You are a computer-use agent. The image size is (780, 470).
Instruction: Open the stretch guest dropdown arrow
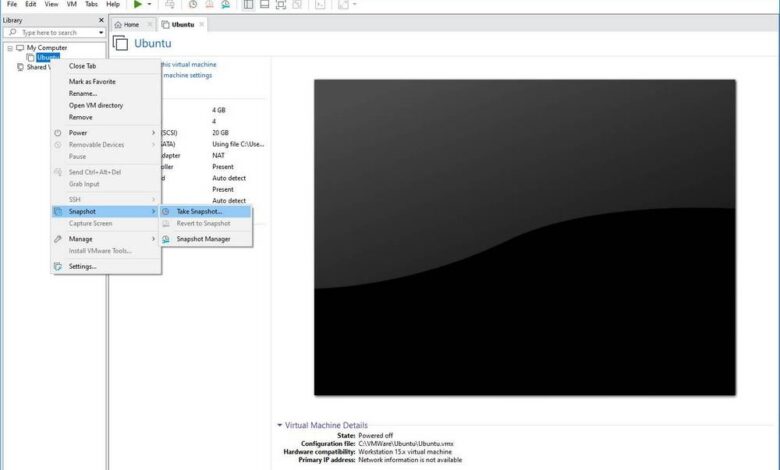(x=355, y=4)
